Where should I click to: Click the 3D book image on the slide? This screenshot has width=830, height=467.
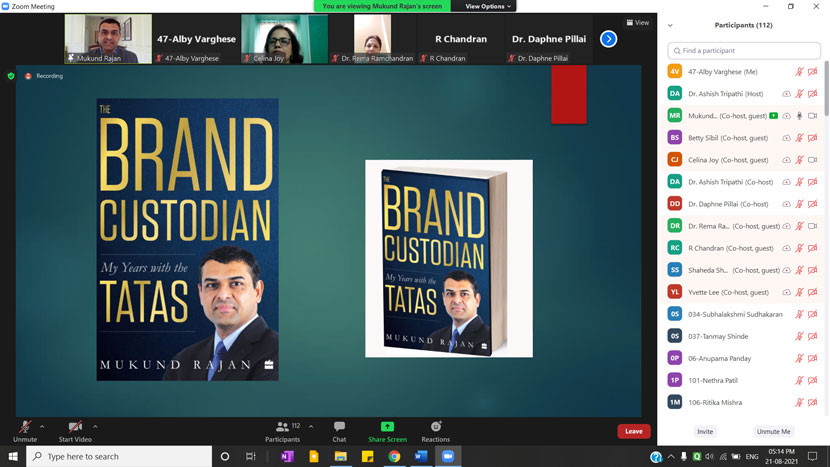coord(449,258)
